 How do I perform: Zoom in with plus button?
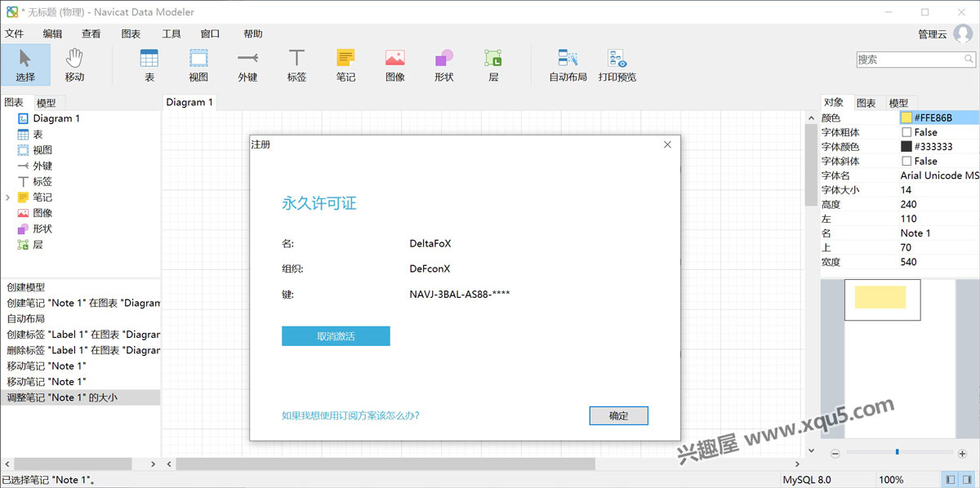(963, 453)
